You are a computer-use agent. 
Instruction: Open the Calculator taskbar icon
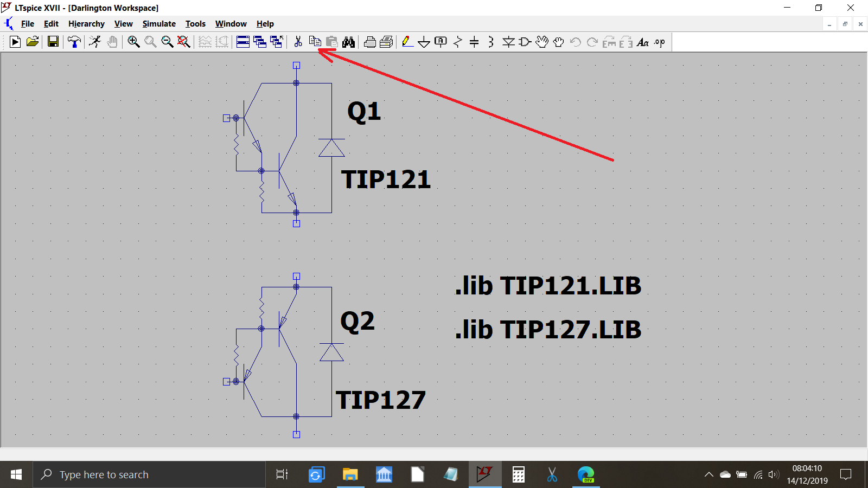pyautogui.click(x=519, y=474)
